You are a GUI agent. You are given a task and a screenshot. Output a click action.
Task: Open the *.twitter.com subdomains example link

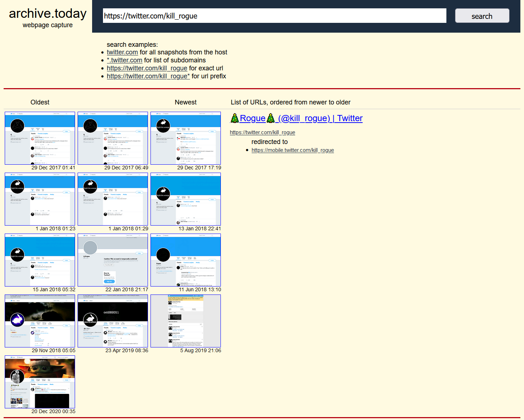124,60
